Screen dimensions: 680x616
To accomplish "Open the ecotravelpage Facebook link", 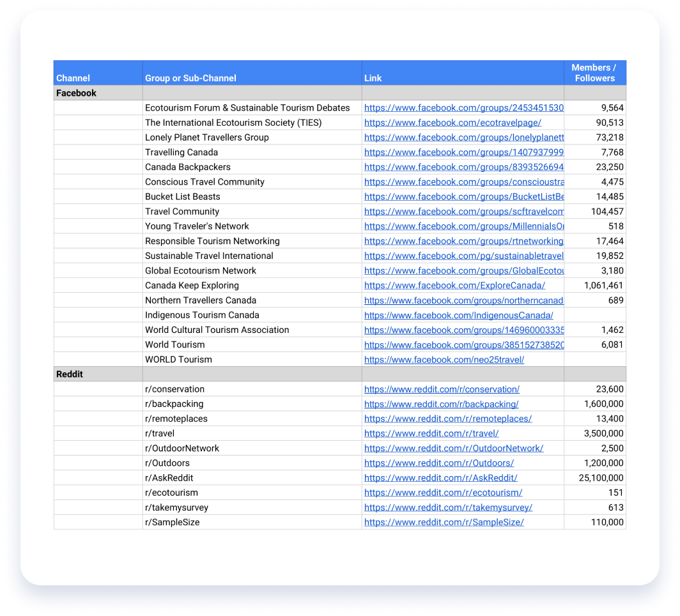I will (x=452, y=123).
